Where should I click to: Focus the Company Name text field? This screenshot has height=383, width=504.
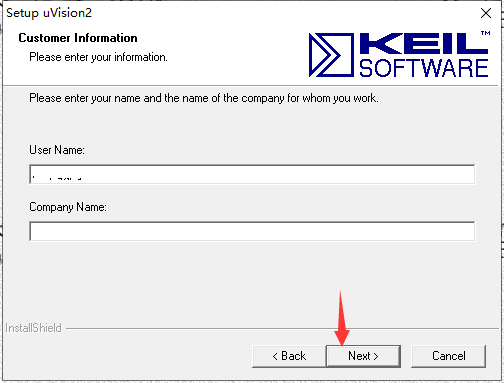coord(252,231)
